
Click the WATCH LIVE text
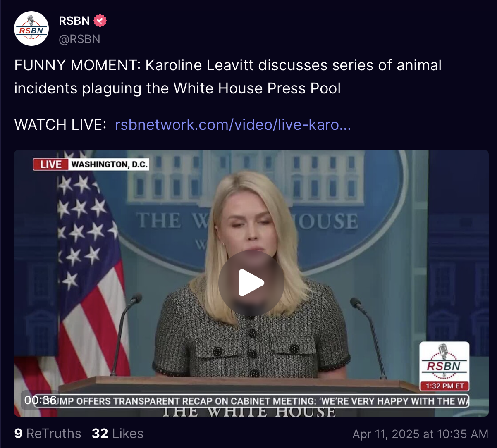coord(60,124)
